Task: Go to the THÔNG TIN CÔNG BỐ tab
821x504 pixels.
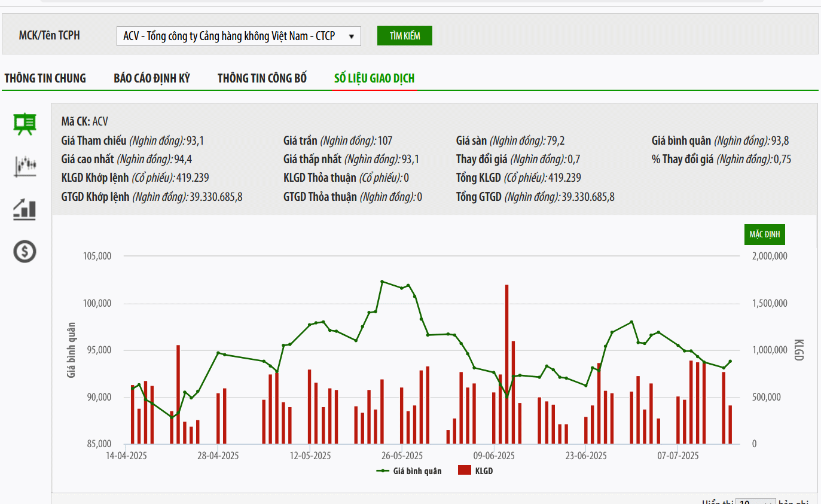Action: point(262,78)
